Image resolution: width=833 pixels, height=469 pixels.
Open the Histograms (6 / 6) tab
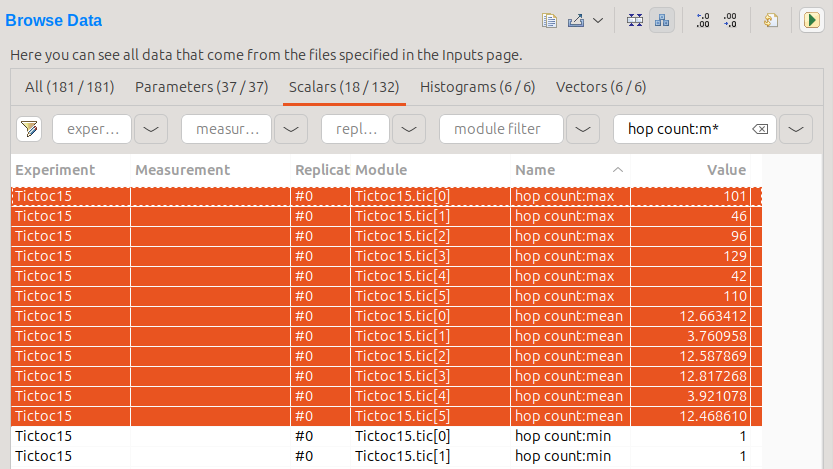coord(477,87)
